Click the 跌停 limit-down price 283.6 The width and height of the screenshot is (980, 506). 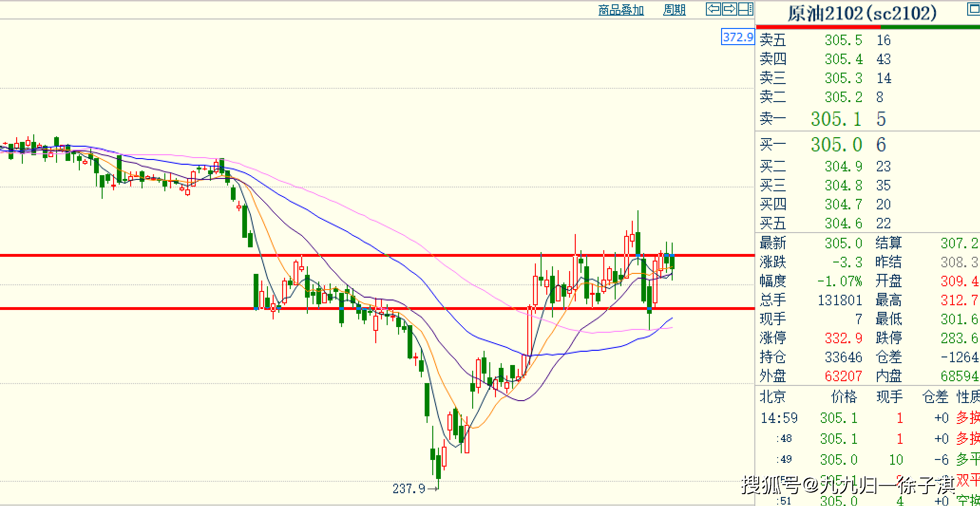pos(959,338)
